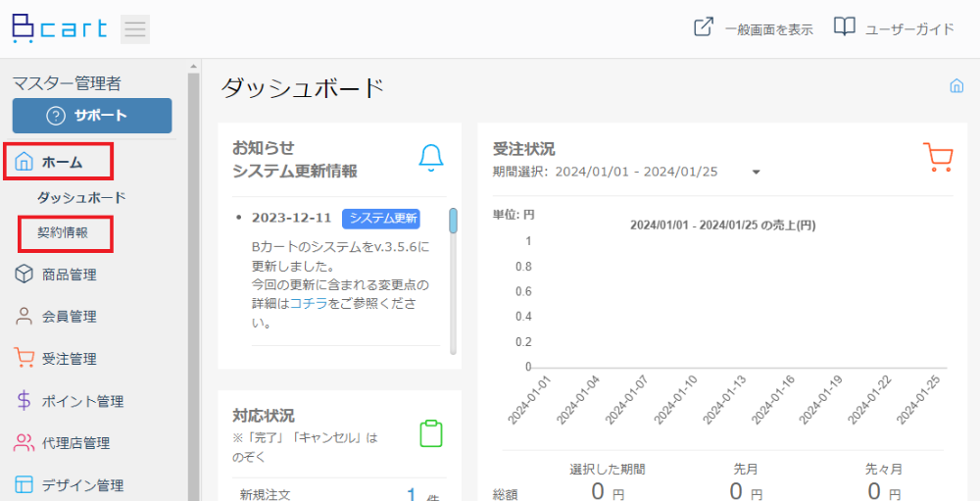Click the dollar icon for ポイント管理
Screen dimensions: 980x501
[24, 401]
